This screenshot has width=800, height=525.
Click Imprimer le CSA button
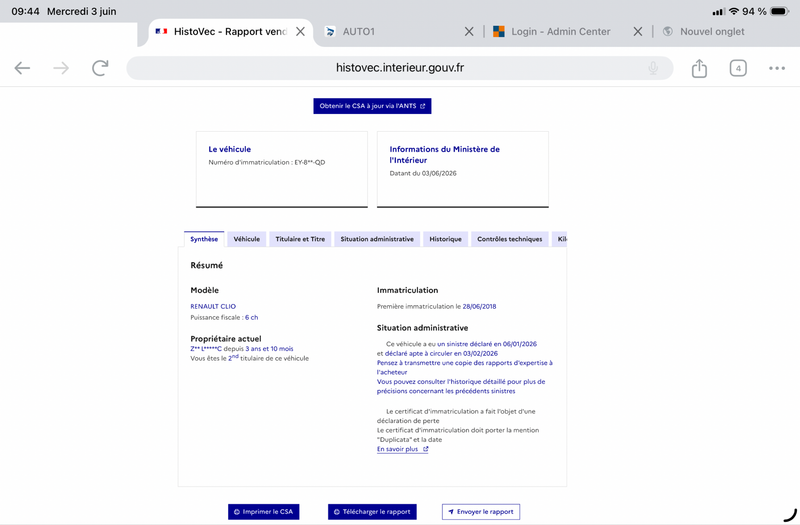263,512
